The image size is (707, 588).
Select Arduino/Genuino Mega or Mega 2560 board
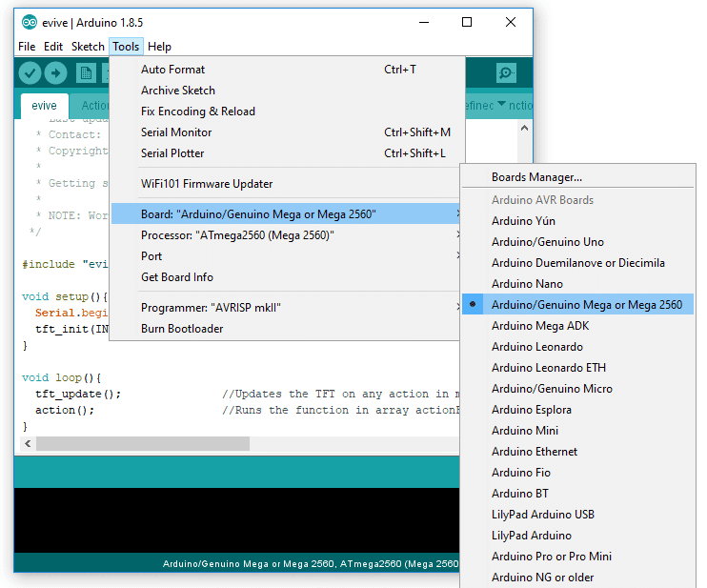pyautogui.click(x=577, y=305)
